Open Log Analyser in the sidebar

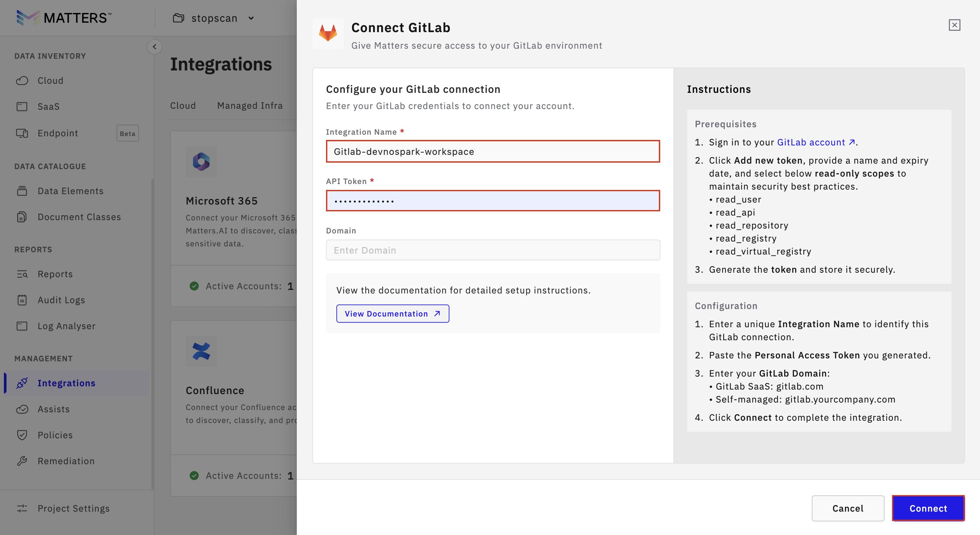coord(67,326)
